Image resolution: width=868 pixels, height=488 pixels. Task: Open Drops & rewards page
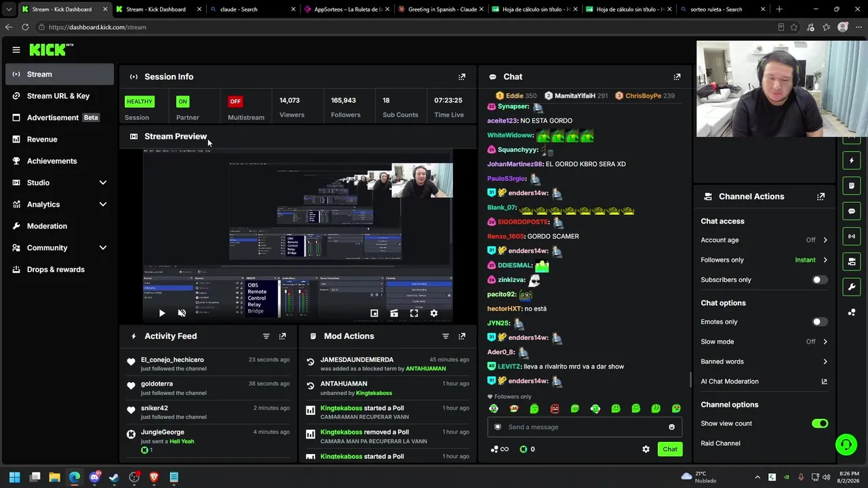(60, 269)
